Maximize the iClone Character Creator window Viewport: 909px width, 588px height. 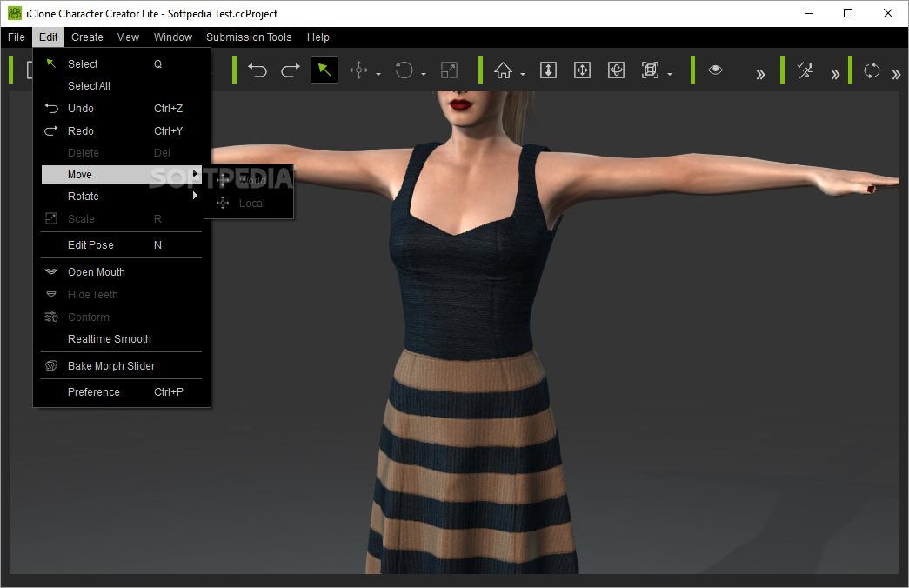(x=847, y=13)
